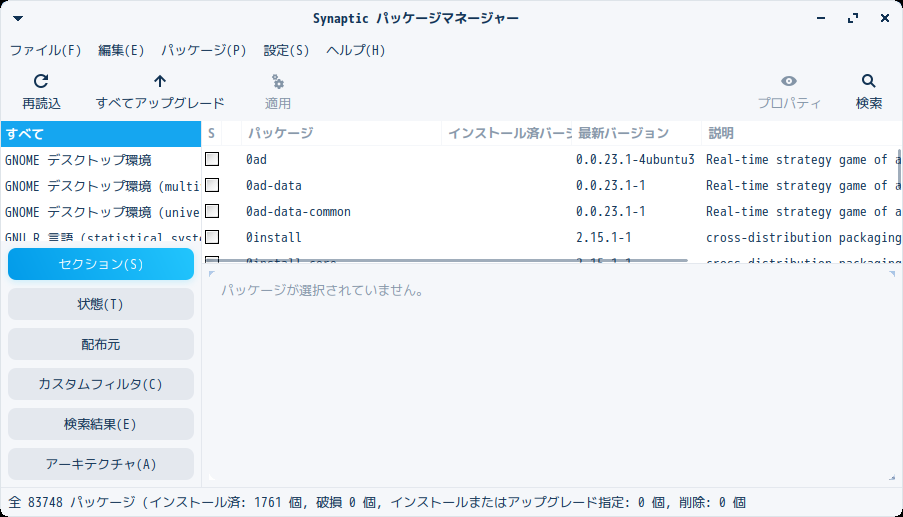Screen dimensions: 903x517
Task: Toggle status checkbox for 0ad package
Action: (212, 159)
